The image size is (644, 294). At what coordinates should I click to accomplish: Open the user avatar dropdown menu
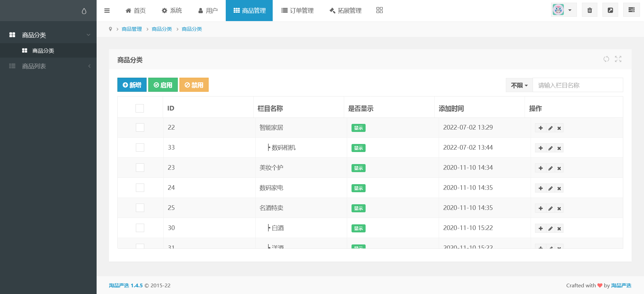[563, 10]
